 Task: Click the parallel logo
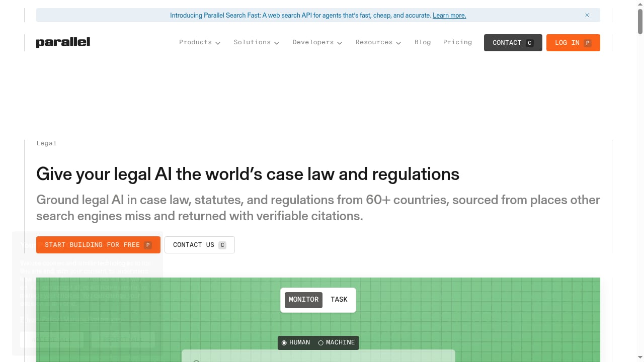click(x=63, y=43)
